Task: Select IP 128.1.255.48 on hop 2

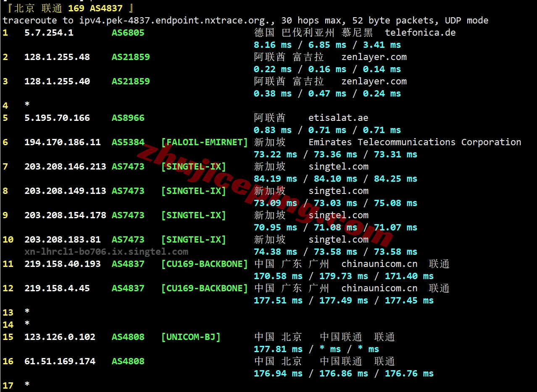Action: 57,57
